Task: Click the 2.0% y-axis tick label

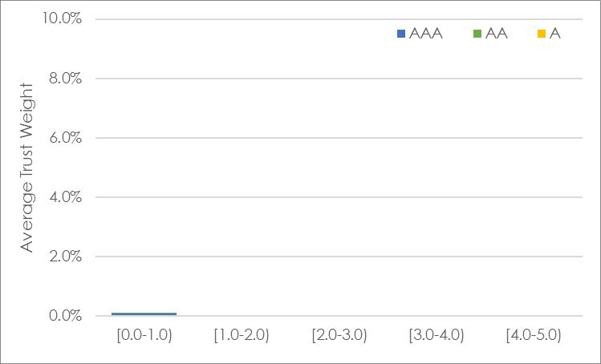Action: point(66,257)
